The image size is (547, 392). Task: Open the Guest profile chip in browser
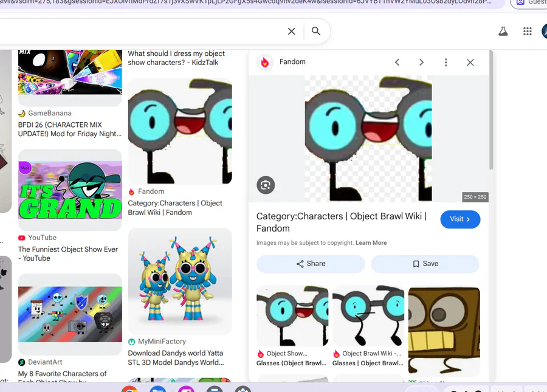coord(529,3)
